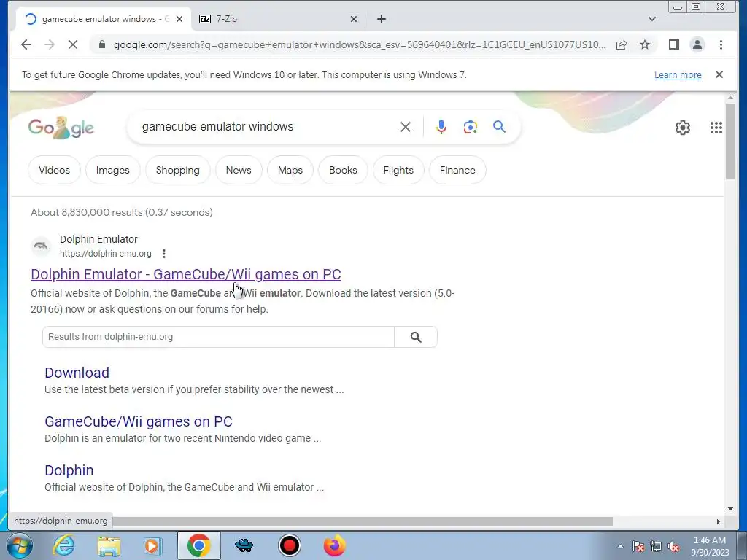Click the Dolphin Emulator site favicon
747x560 pixels.
point(41,246)
